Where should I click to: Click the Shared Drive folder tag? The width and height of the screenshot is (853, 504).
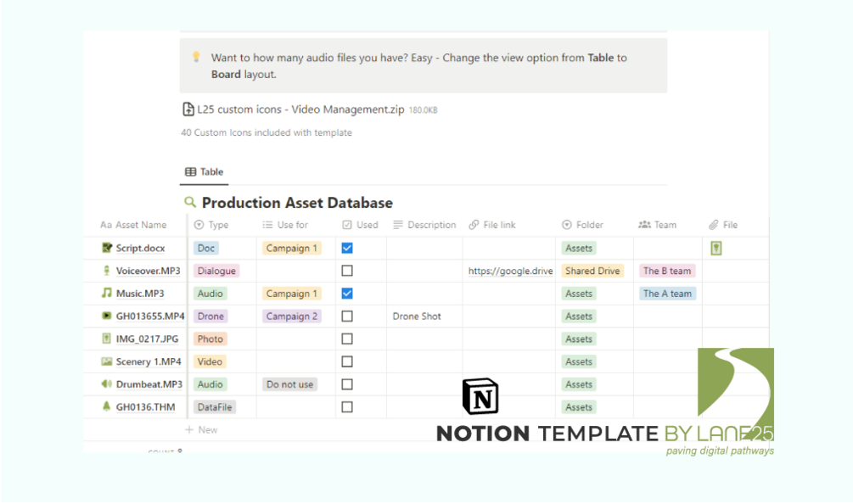pos(592,271)
